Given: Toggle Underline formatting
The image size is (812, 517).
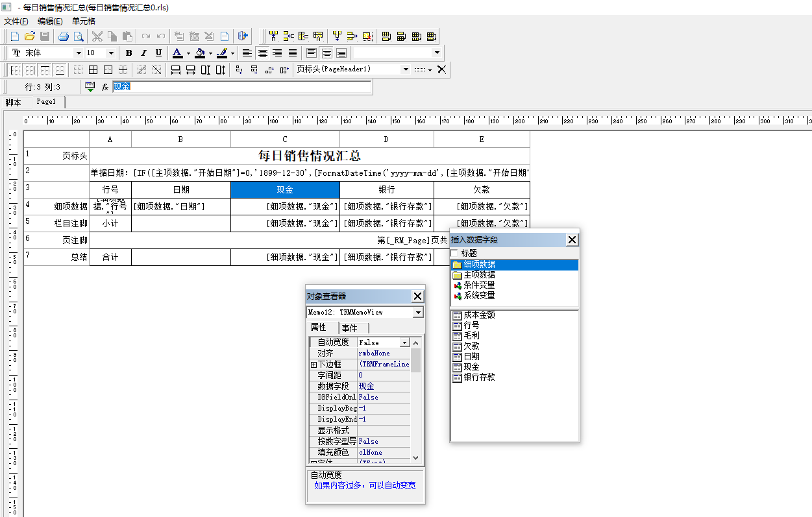Looking at the screenshot, I should (x=158, y=53).
